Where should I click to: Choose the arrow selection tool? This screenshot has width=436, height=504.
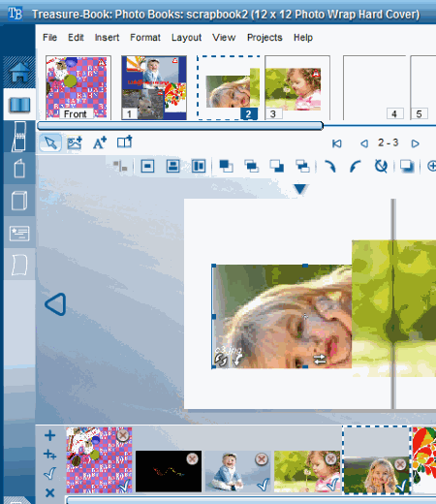tap(50, 143)
